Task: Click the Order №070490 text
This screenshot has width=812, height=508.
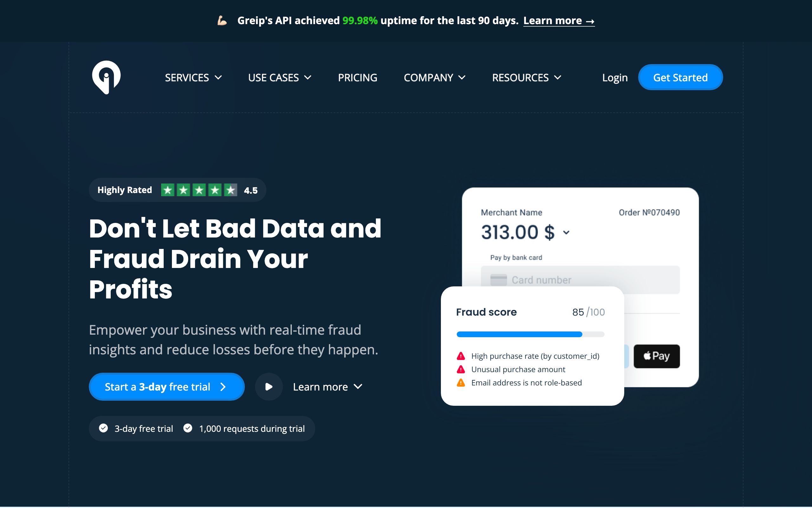Action: (x=649, y=212)
